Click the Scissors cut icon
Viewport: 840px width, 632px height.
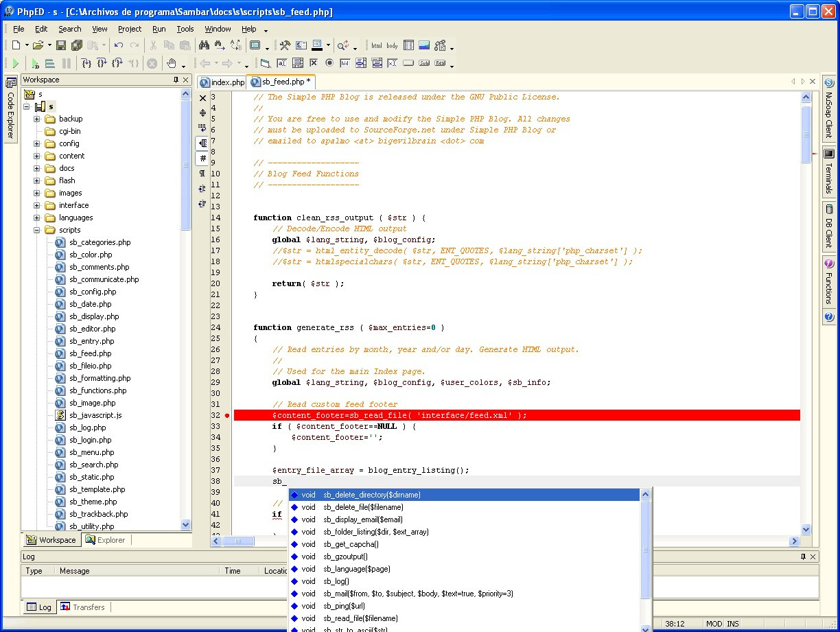click(x=153, y=45)
